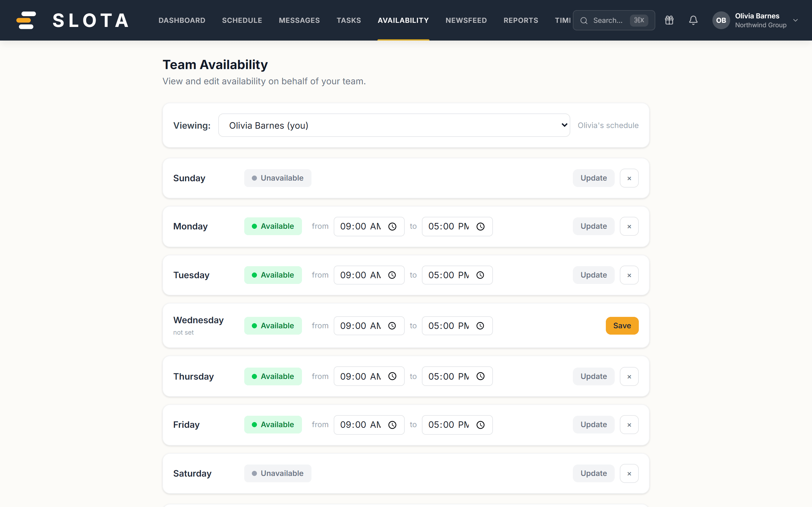This screenshot has height=507, width=812.
Task: Clear Sunday availability with X button
Action: click(629, 178)
